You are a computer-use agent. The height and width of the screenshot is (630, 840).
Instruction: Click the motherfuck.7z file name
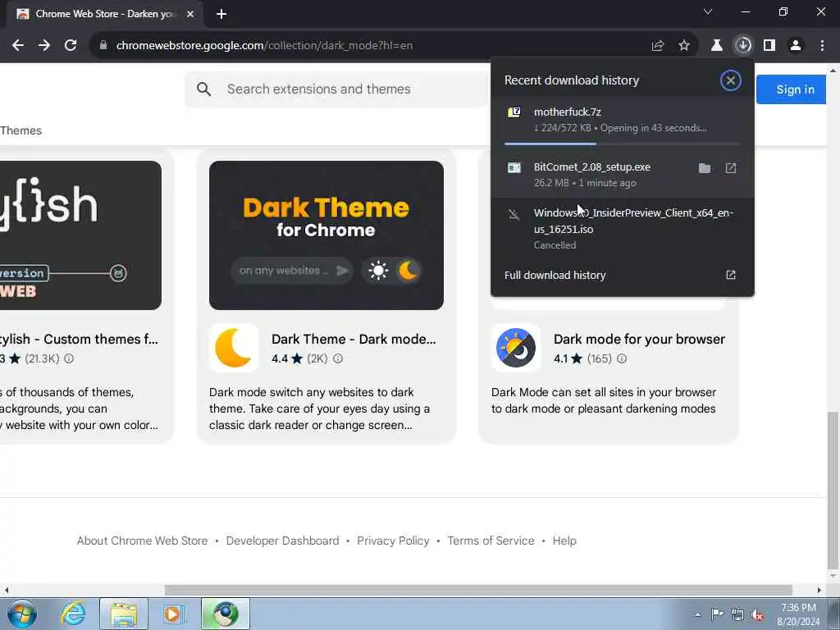(x=568, y=112)
